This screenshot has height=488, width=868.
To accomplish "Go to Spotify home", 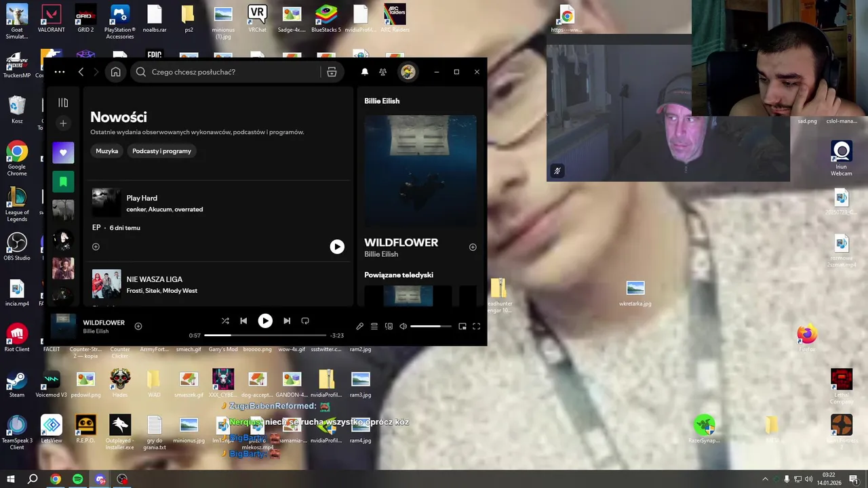I will tap(116, 72).
